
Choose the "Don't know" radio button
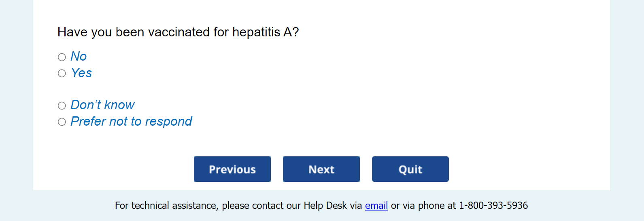click(62, 106)
